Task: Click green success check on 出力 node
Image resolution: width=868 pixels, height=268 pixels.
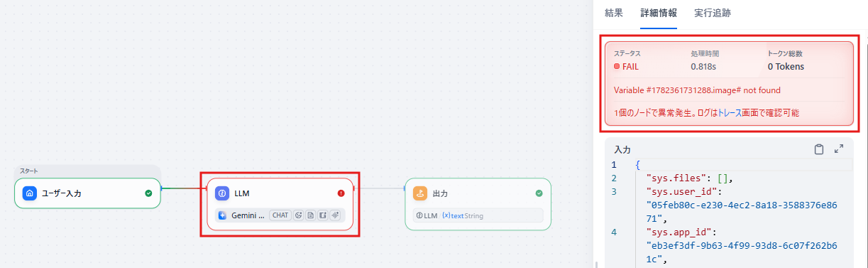Action: click(539, 193)
